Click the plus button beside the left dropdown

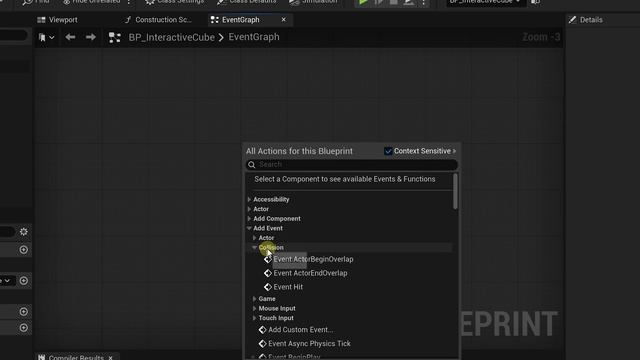click(x=24, y=281)
